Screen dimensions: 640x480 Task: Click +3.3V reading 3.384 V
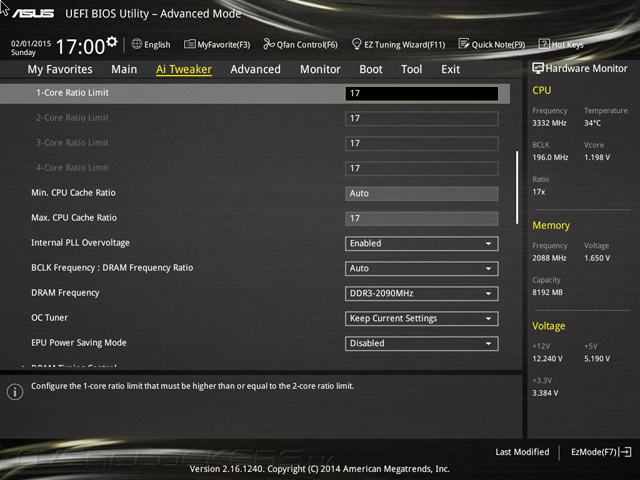point(545,393)
